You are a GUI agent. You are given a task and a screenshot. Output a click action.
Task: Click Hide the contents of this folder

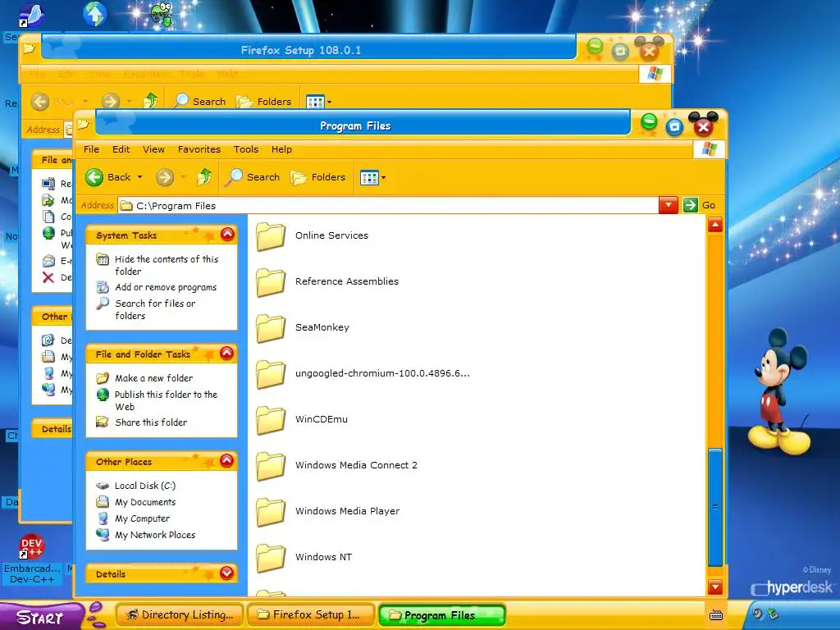tap(166, 265)
